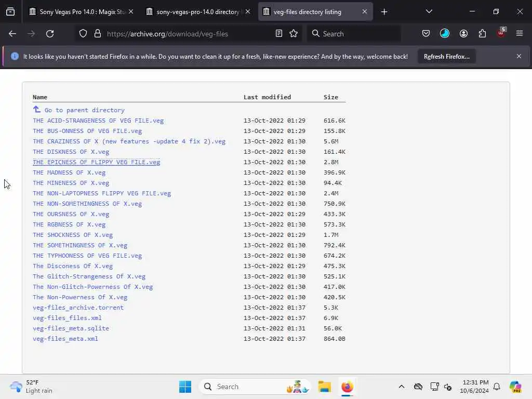Open the notification bell icon

(x=497, y=387)
